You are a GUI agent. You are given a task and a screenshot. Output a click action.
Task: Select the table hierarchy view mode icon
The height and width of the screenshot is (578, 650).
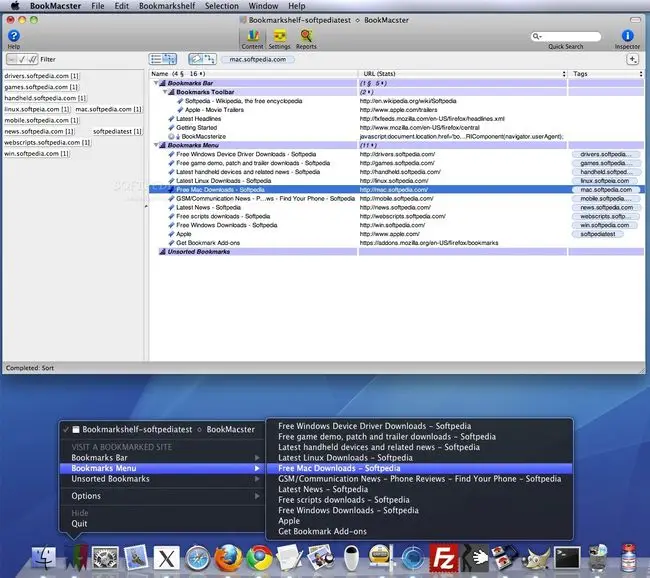170,59
